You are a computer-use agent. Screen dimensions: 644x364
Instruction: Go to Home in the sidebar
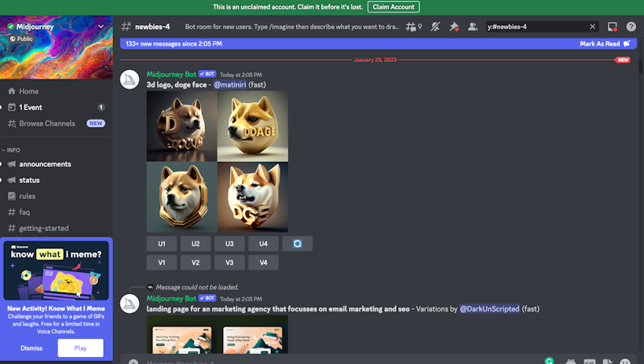tap(57, 91)
